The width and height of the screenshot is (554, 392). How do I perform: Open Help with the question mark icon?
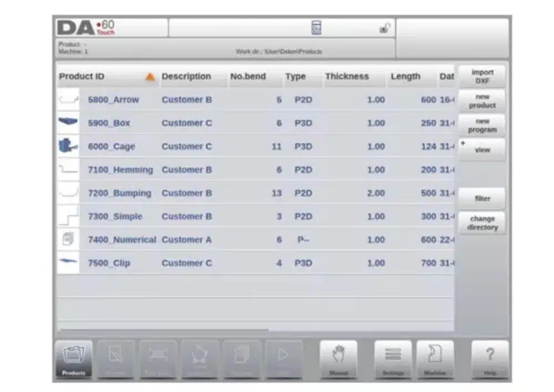(490, 359)
